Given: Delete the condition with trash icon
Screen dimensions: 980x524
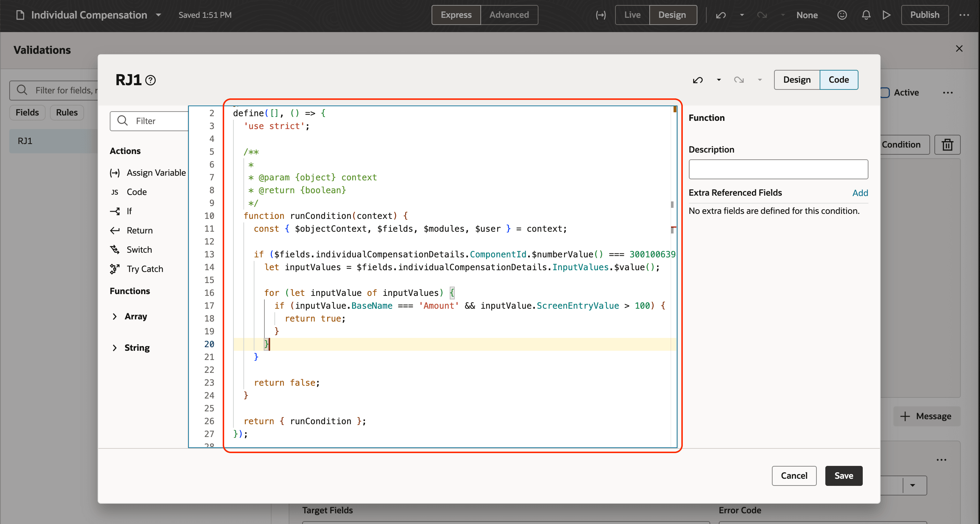Looking at the screenshot, I should click(947, 145).
